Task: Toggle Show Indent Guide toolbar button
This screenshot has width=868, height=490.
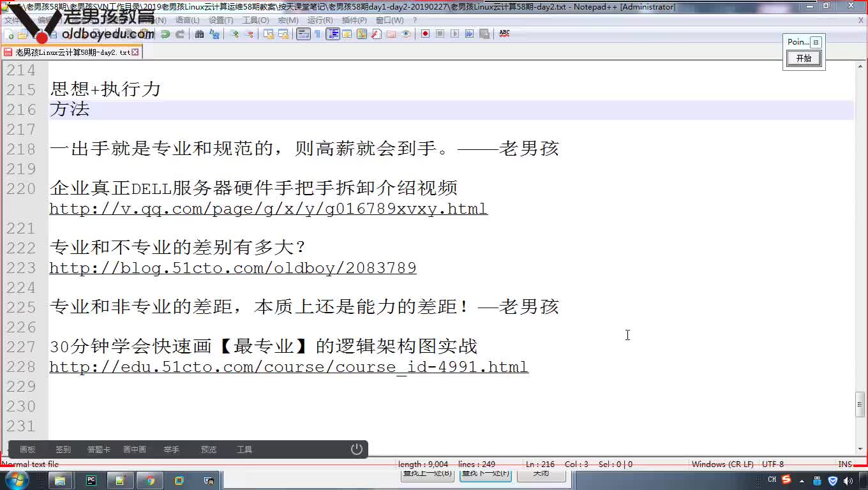Action: [x=333, y=34]
